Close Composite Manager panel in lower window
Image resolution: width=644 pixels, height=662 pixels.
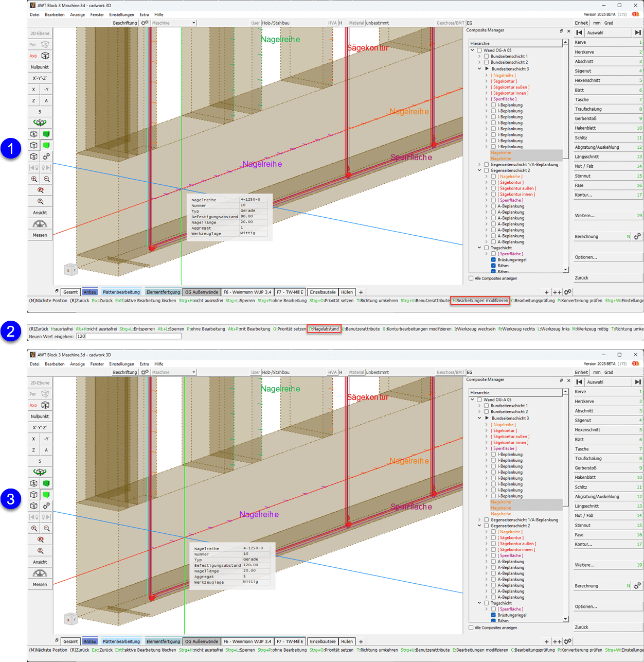(x=568, y=380)
